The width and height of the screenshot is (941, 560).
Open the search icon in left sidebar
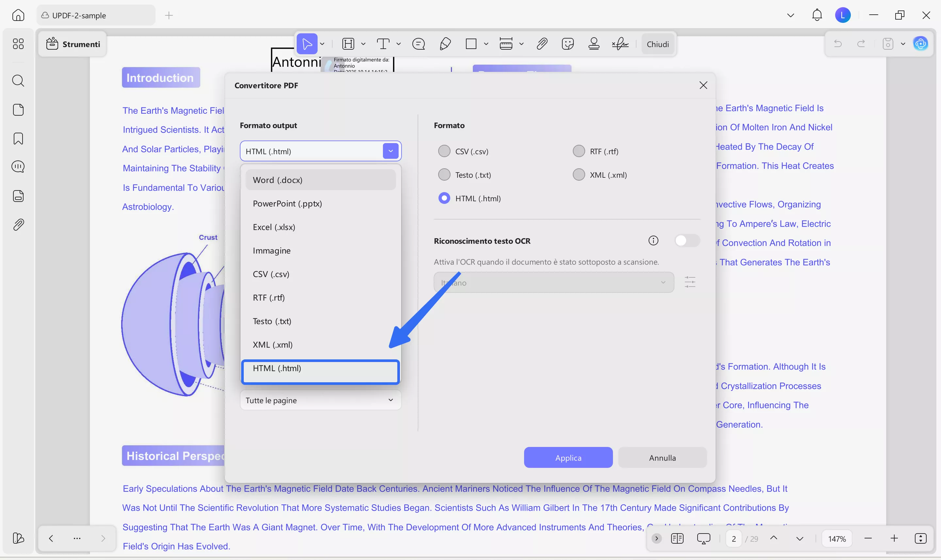point(18,80)
